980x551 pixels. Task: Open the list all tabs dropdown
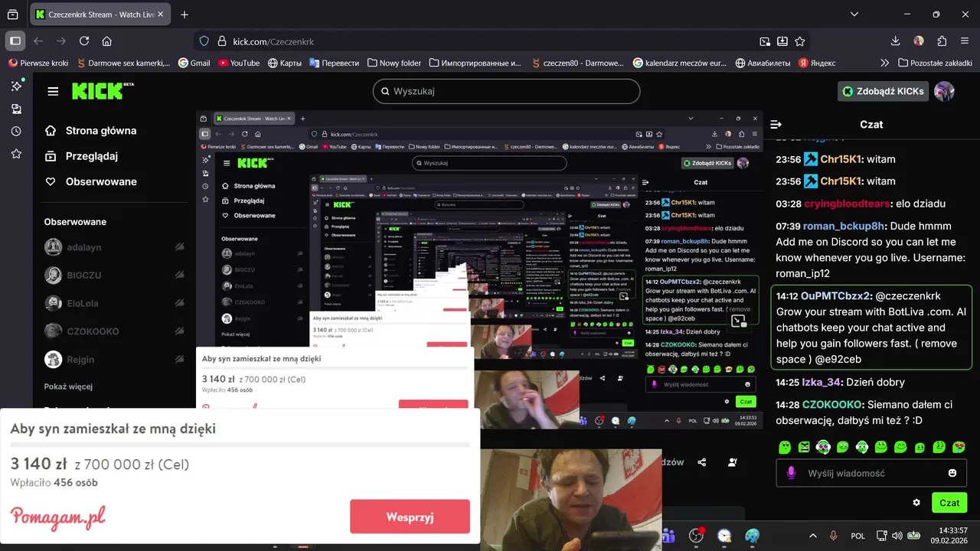(854, 15)
